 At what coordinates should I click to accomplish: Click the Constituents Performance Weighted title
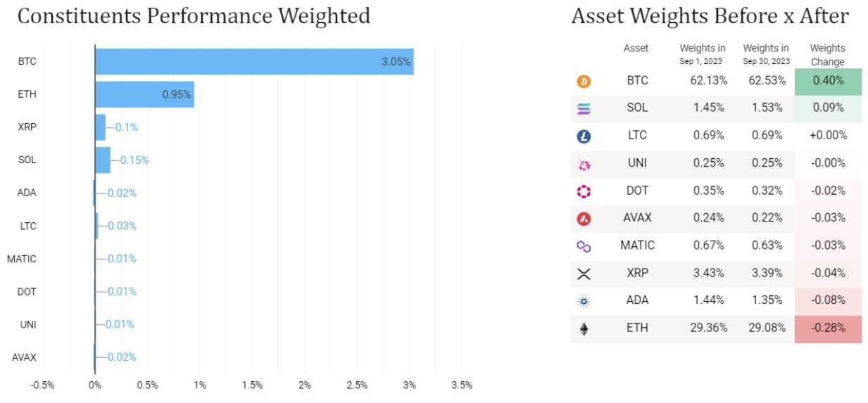coord(194,16)
